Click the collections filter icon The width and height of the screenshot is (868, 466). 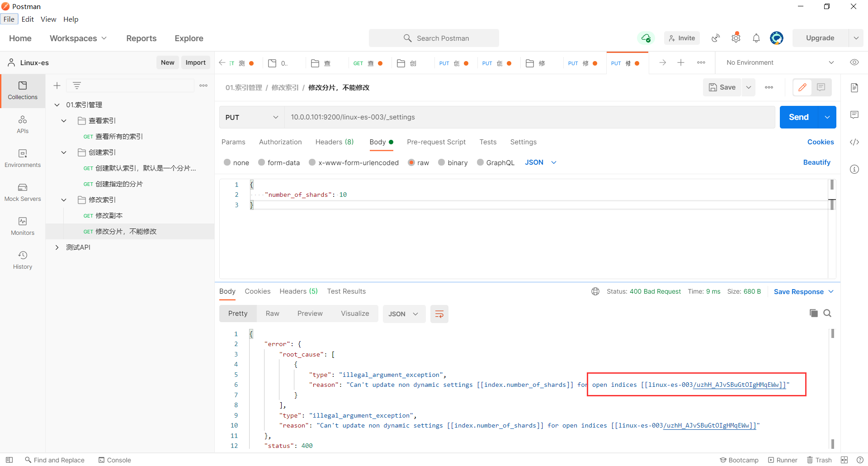pyautogui.click(x=77, y=86)
